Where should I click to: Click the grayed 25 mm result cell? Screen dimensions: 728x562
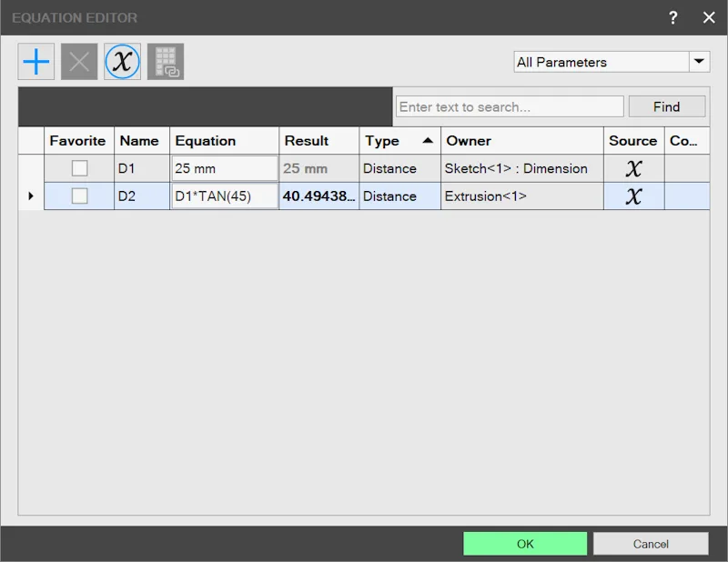319,168
